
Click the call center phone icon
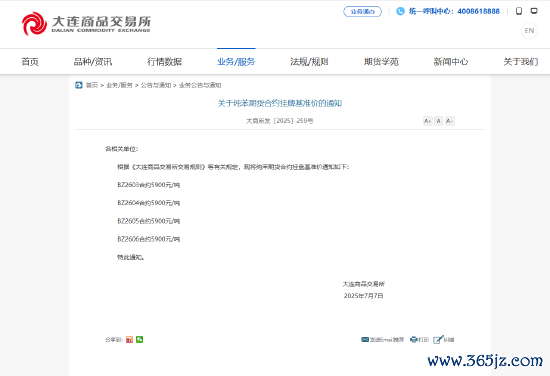[x=400, y=11]
